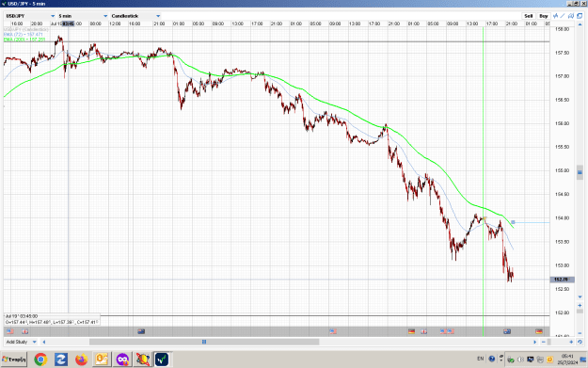This screenshot has width=588, height=368.
Task: Click the price axis scroll down arrow
Action: coord(580,297)
